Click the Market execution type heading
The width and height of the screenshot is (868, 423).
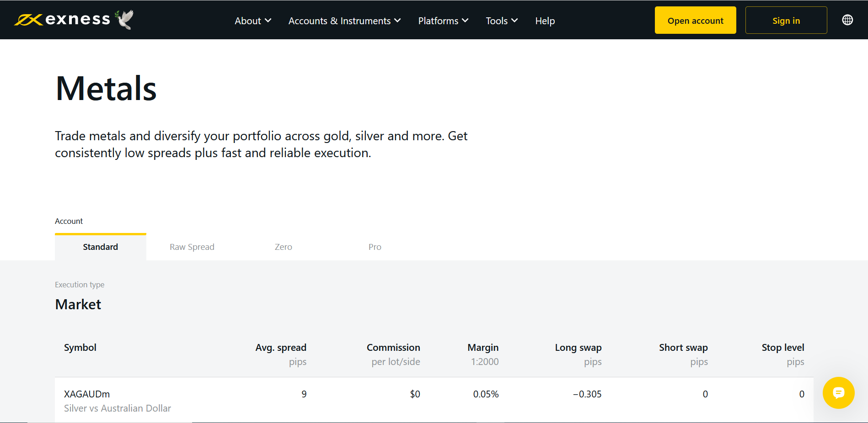click(78, 304)
